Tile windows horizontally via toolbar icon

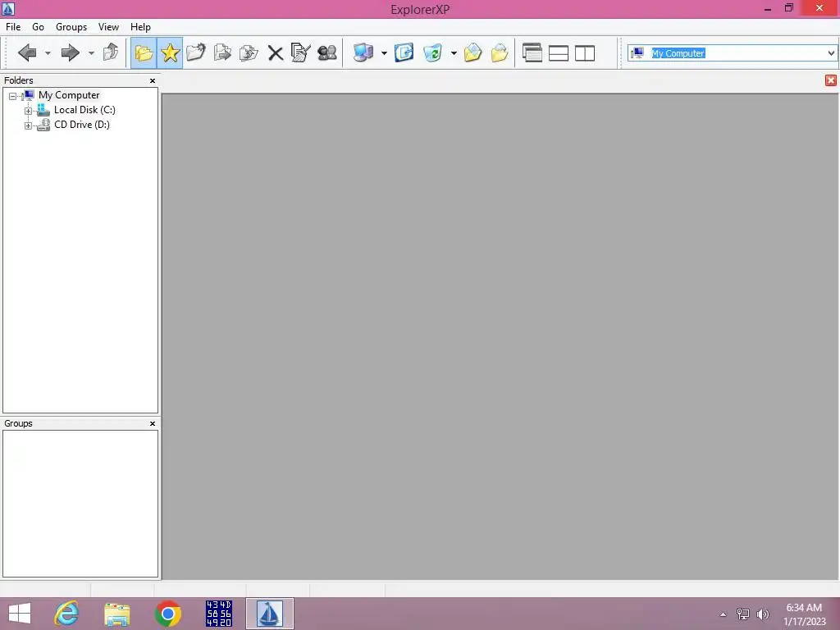[x=559, y=53]
